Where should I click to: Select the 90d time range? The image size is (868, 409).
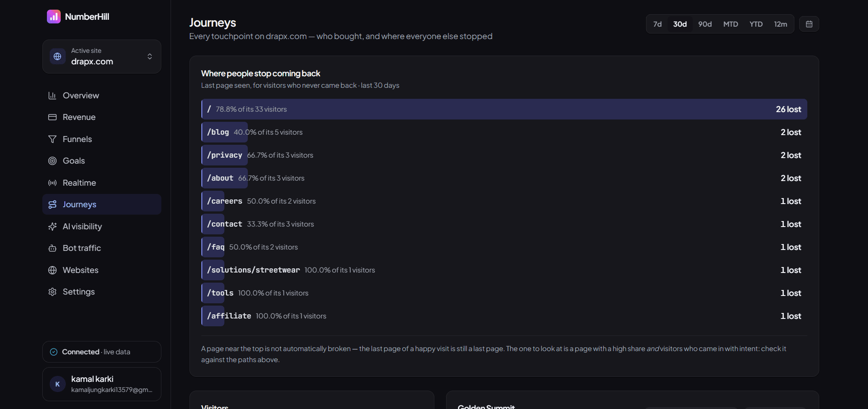point(705,24)
